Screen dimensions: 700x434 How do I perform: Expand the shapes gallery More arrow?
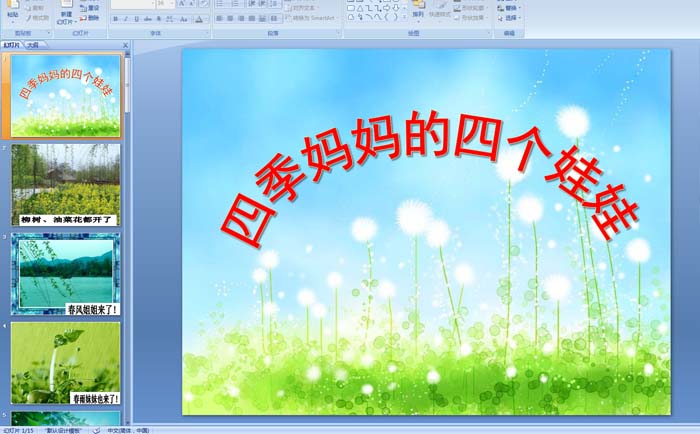(404, 17)
